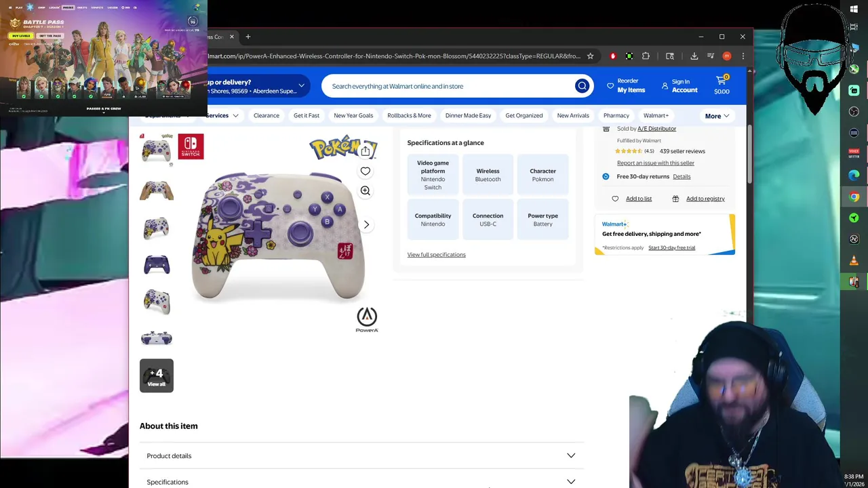Click the Character Pokmon spec tile

[x=542, y=175]
